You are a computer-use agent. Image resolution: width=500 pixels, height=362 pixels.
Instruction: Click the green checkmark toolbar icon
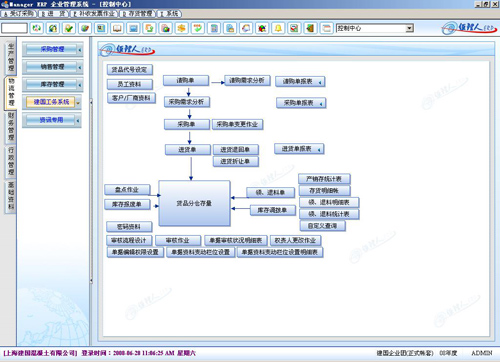(69, 28)
